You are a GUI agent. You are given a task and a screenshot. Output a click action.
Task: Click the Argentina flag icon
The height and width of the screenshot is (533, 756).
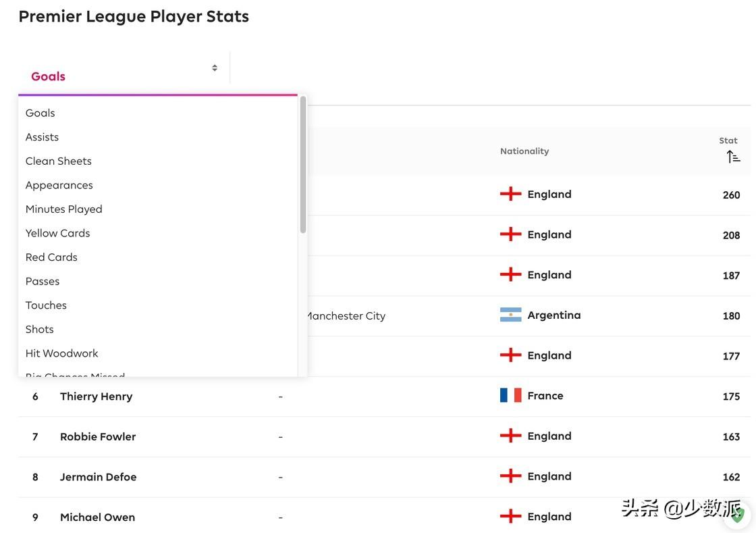coord(510,315)
